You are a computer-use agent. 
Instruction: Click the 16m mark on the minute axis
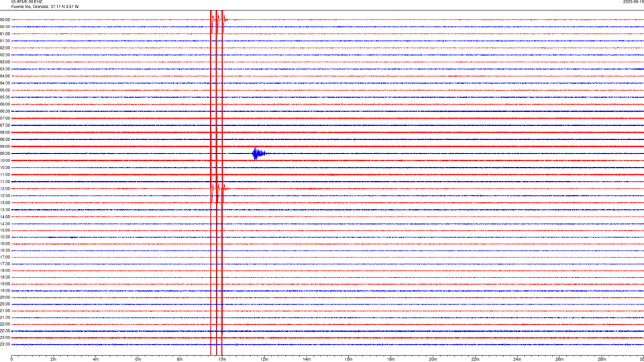(349, 359)
